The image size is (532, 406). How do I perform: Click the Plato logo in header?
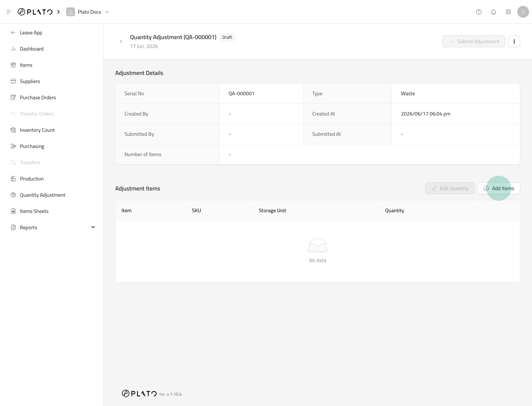click(x=35, y=12)
